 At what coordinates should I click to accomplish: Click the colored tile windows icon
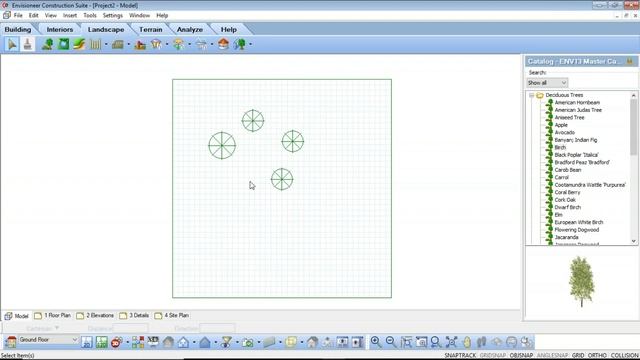tap(138, 342)
